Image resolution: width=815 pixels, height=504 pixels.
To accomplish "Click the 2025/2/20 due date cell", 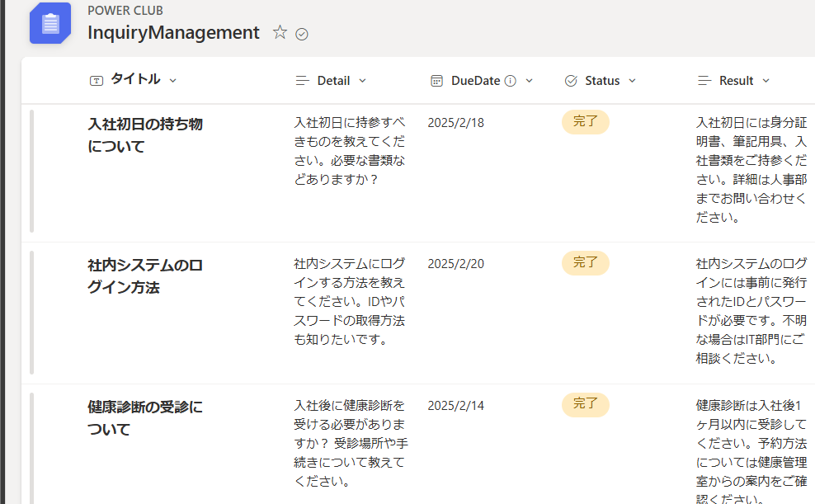I will tap(456, 264).
